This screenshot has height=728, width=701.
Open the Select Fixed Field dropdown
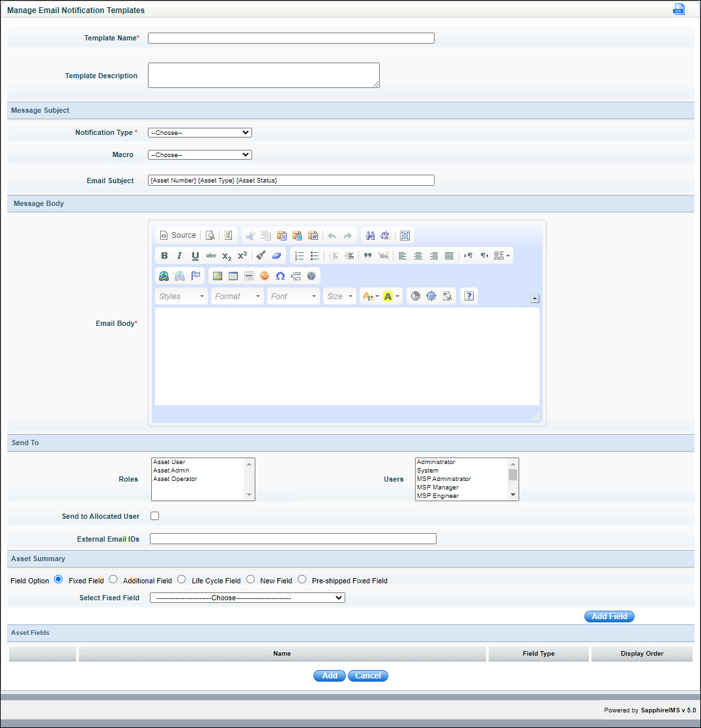coord(247,598)
